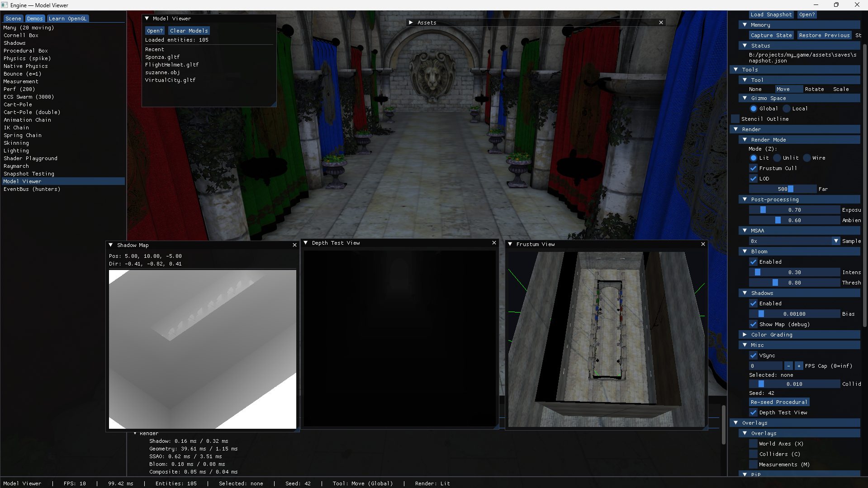Toggle Show Map (debug) checkbox
This screenshot has height=488, width=868.
[754, 324]
